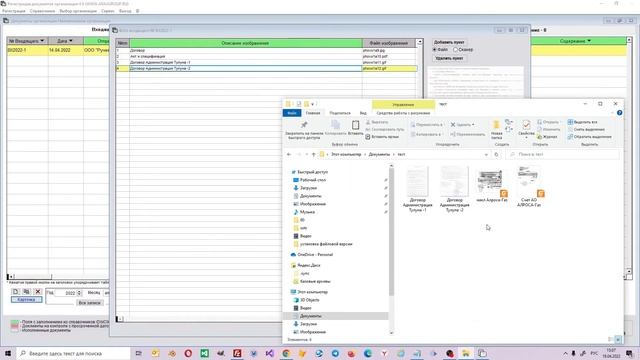The image size is (640, 360).
Task: Switch to the Поделиться ribbon tab
Action: pos(340,113)
